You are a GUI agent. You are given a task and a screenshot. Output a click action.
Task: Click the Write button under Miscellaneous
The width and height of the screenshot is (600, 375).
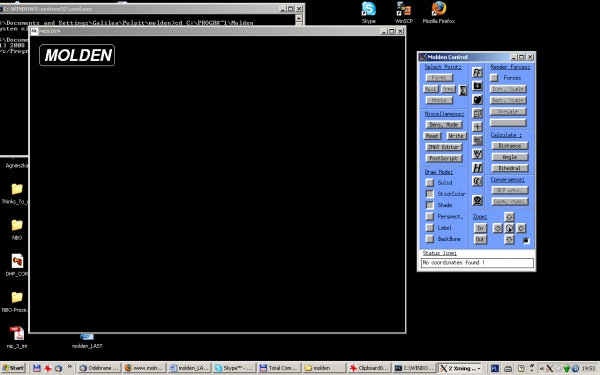[456, 136]
